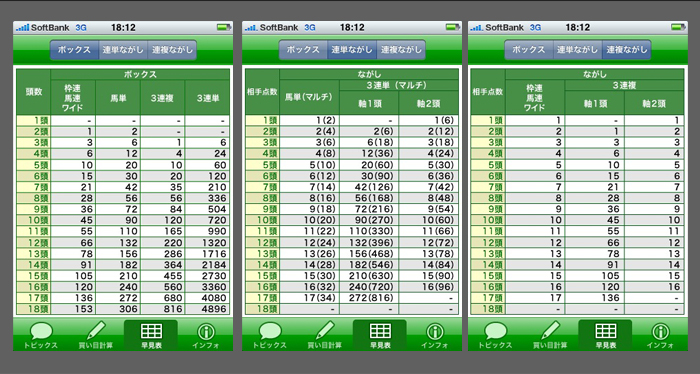Screen dimensions: 700x374
Task: Choose 連単ながし segment in right phone
Action: point(578,50)
